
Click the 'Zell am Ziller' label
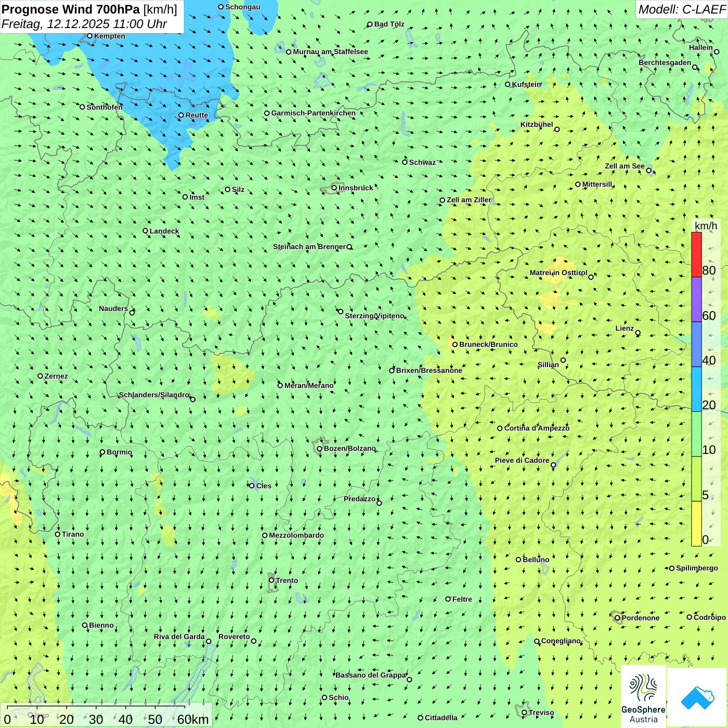click(469, 200)
